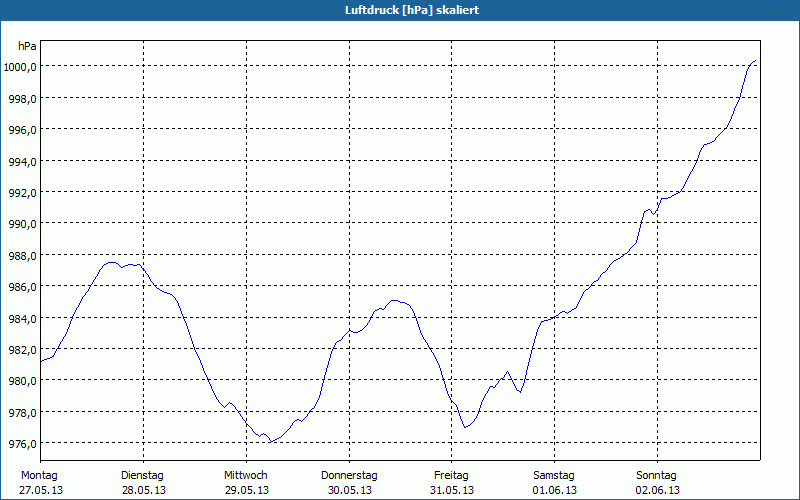The width and height of the screenshot is (800, 500).
Task: Click the 988,0 axis value
Action: 22,256
